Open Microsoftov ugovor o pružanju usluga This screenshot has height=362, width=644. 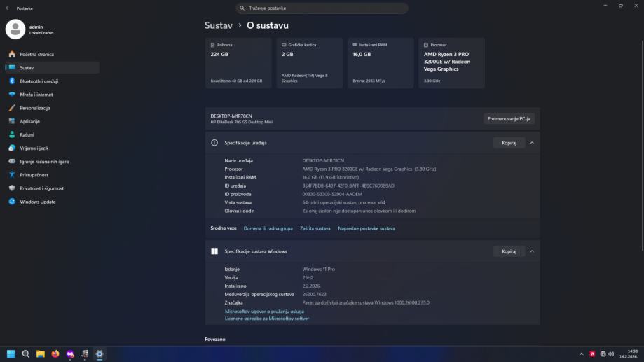click(264, 312)
